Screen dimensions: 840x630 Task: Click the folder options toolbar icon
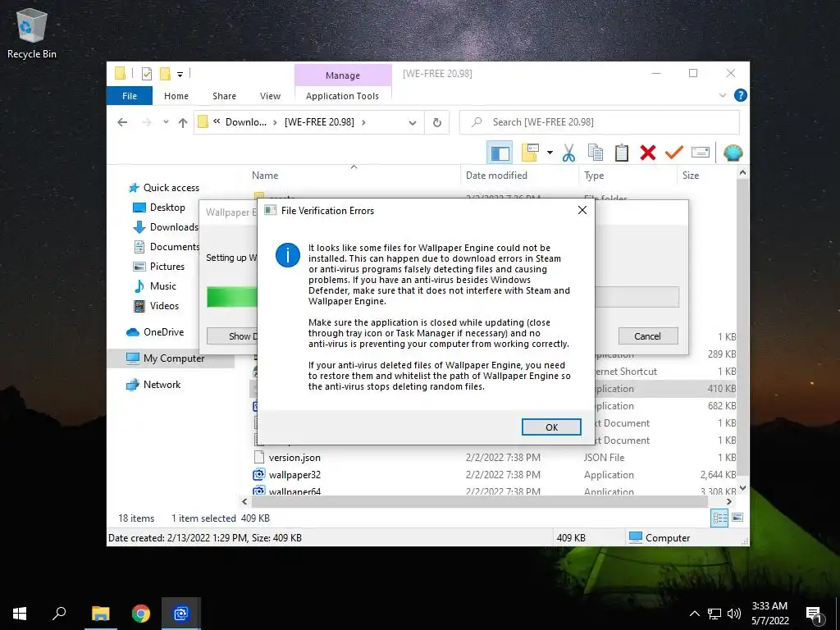pyautogui.click(x=530, y=153)
